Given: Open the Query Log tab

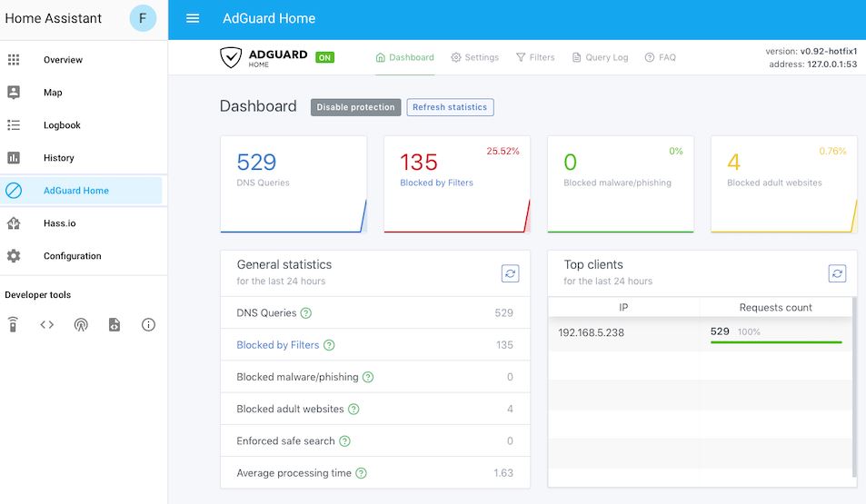Looking at the screenshot, I should (600, 57).
